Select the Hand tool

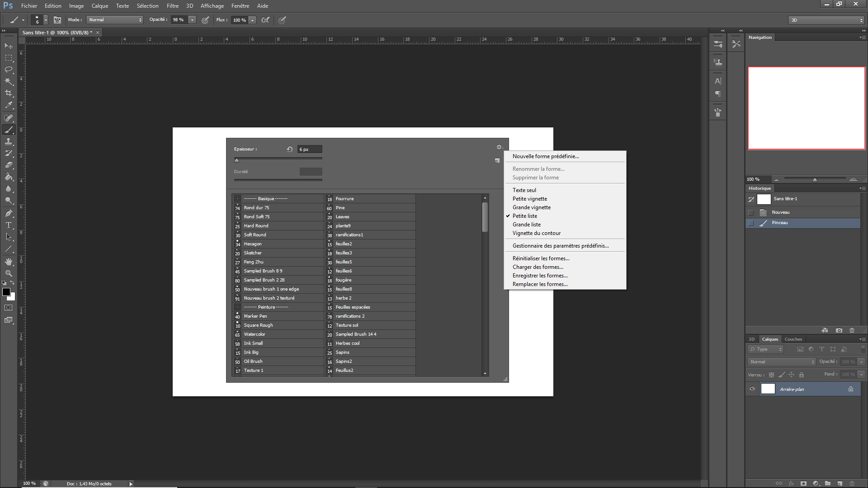[x=9, y=262]
